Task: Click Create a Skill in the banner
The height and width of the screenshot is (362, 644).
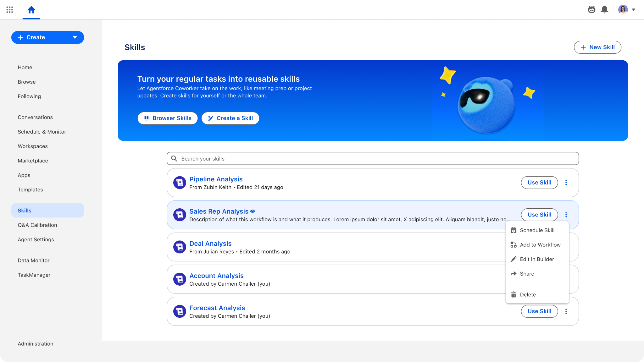Action: tap(230, 118)
